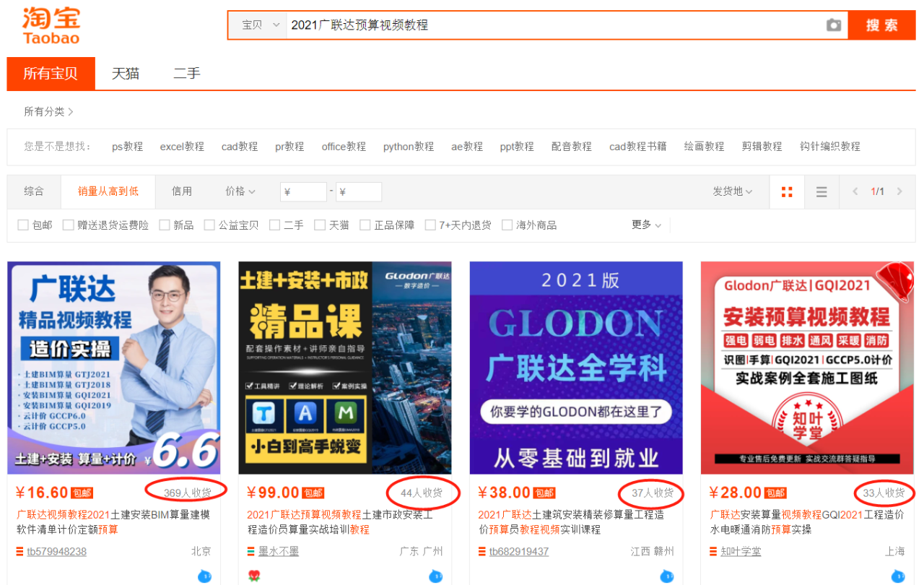Screen dimensions: 924x585
Task: Click the shop icon beside tb579948238
Action: pos(19,552)
